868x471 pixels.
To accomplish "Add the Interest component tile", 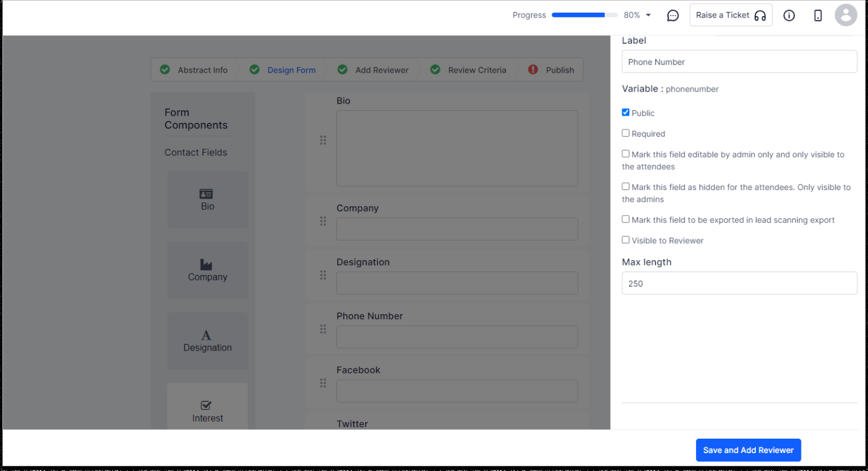I will pos(207,406).
